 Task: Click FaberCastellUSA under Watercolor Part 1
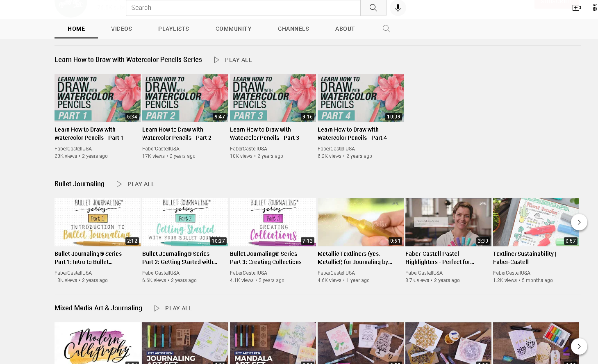click(73, 149)
